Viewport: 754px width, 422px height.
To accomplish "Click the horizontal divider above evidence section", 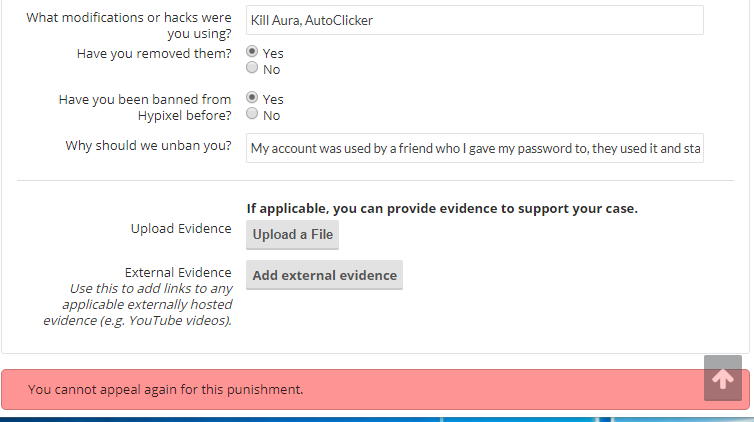I will click(375, 181).
